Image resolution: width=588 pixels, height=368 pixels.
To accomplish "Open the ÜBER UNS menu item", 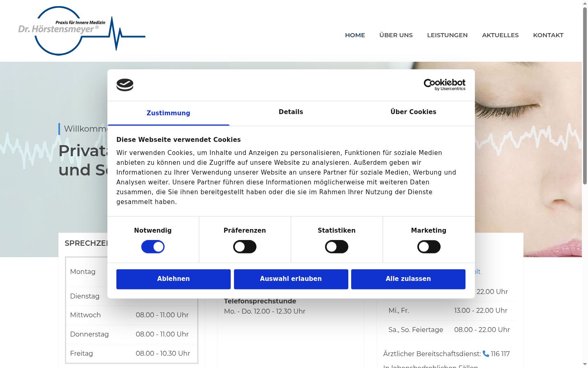I will click(396, 35).
